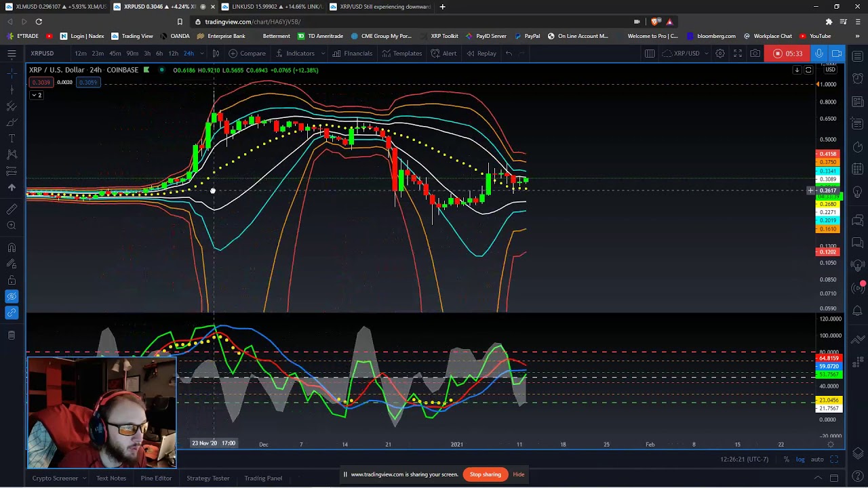
Task: Expand the collapsed indicator legend showing 2
Action: [x=36, y=95]
